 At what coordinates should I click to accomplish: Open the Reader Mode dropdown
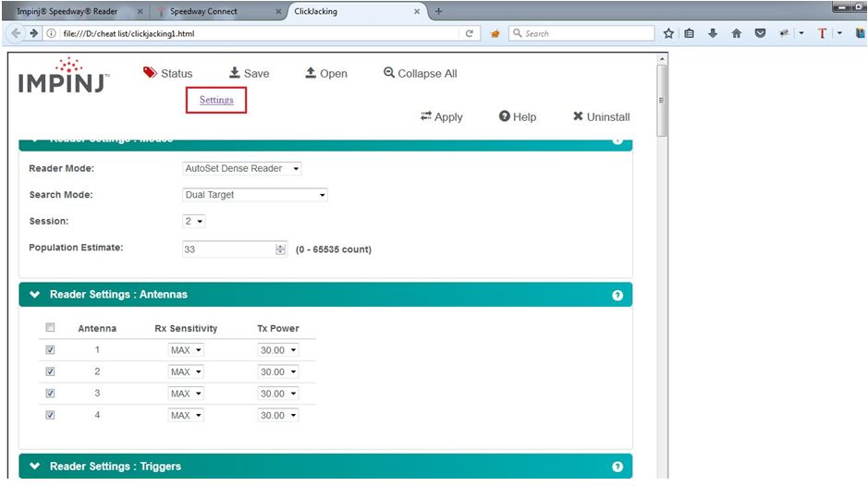coord(242,168)
